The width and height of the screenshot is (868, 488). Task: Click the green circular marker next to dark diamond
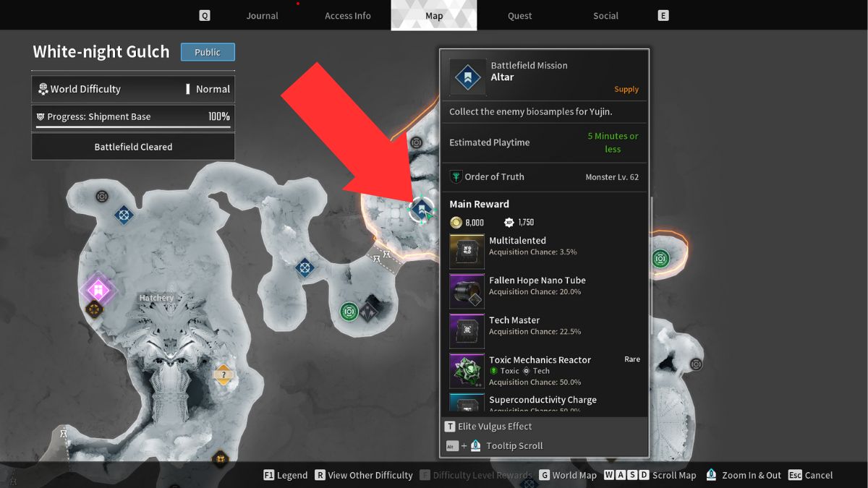[349, 312]
